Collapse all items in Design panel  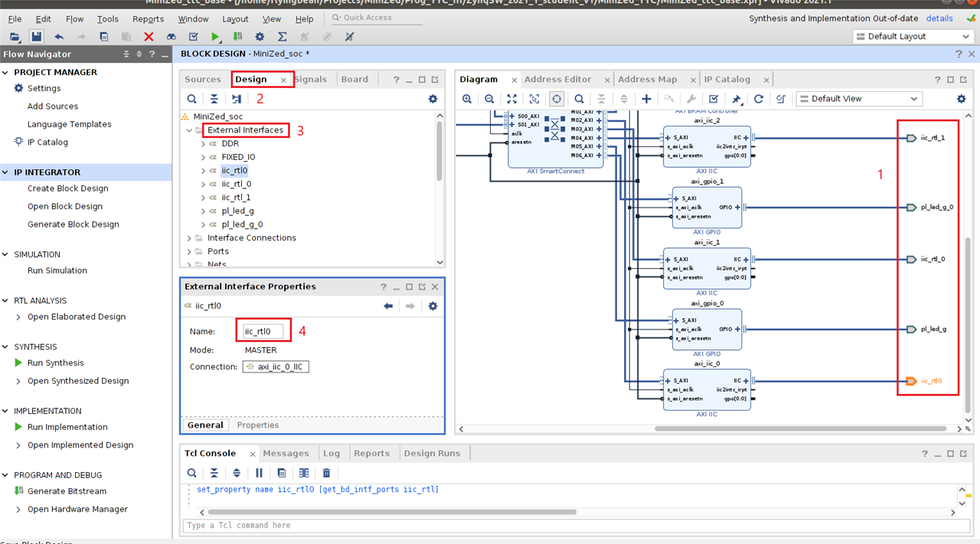(x=214, y=99)
